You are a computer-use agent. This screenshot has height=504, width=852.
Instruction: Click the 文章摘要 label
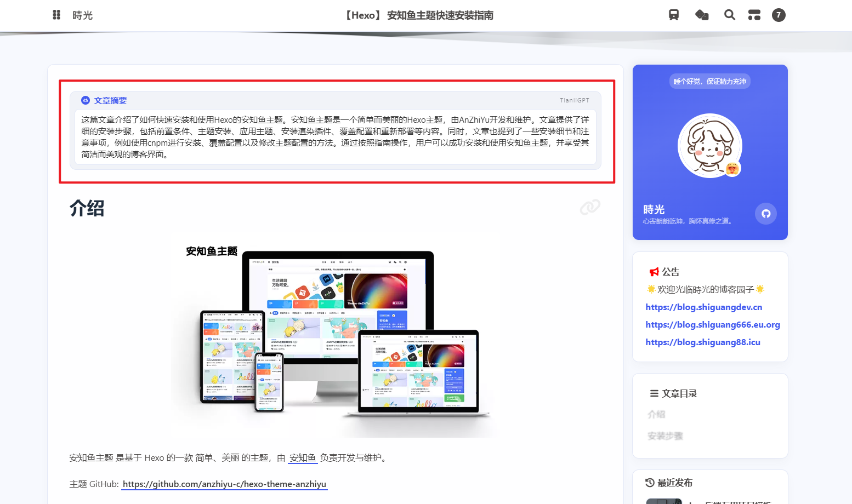point(110,100)
